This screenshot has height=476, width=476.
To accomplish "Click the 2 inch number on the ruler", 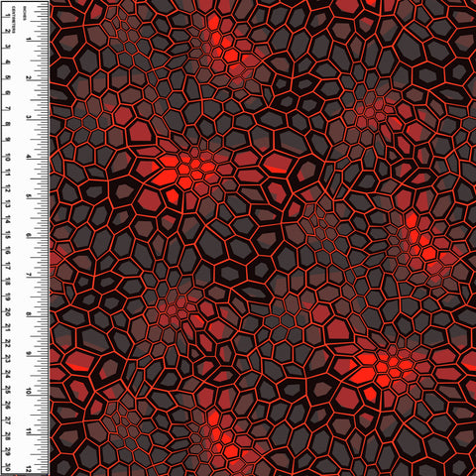I will [29, 78].
